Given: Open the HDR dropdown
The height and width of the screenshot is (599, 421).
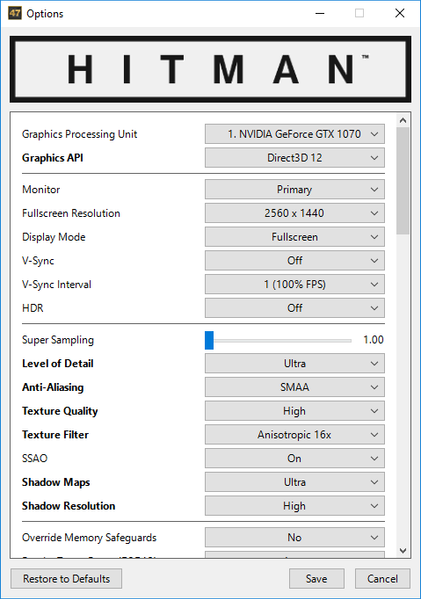Looking at the screenshot, I should tap(295, 308).
